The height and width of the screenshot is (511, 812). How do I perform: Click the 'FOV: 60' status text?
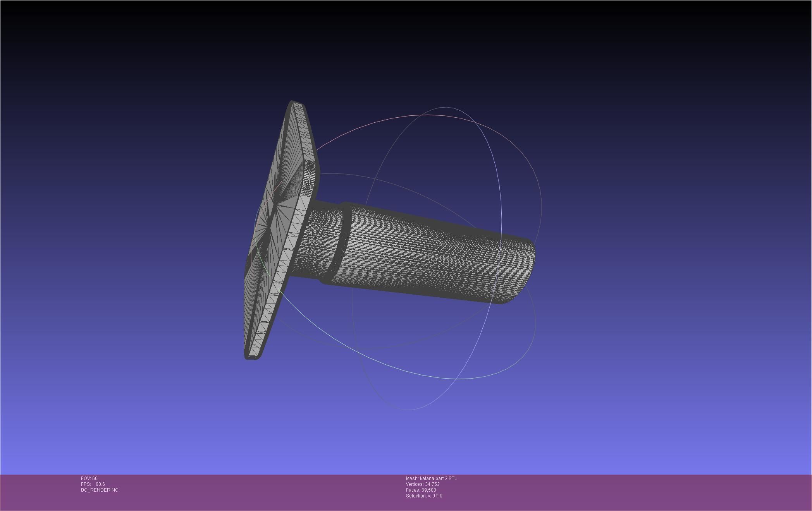click(89, 478)
